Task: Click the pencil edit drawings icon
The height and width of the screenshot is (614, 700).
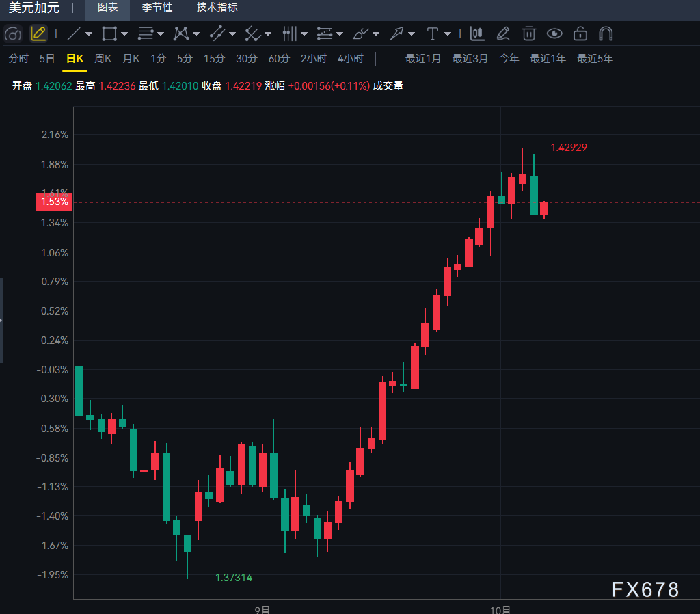Action: tap(503, 34)
